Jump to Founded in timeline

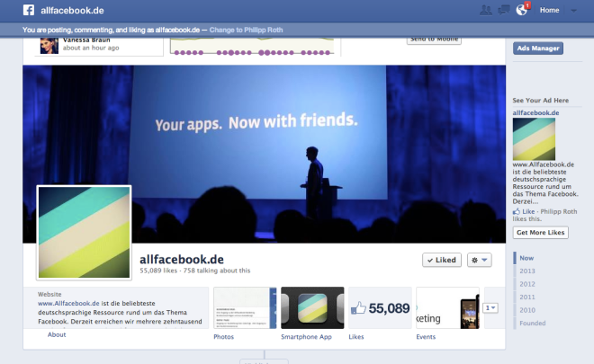pos(533,324)
